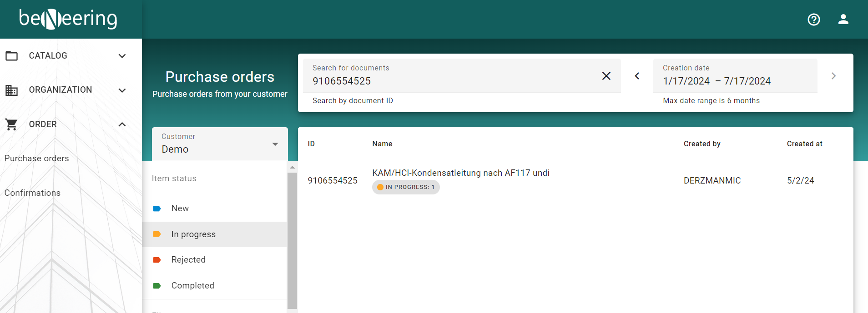Click the beNeering logo
Screen dimensions: 868x313
pyautogui.click(x=68, y=19)
